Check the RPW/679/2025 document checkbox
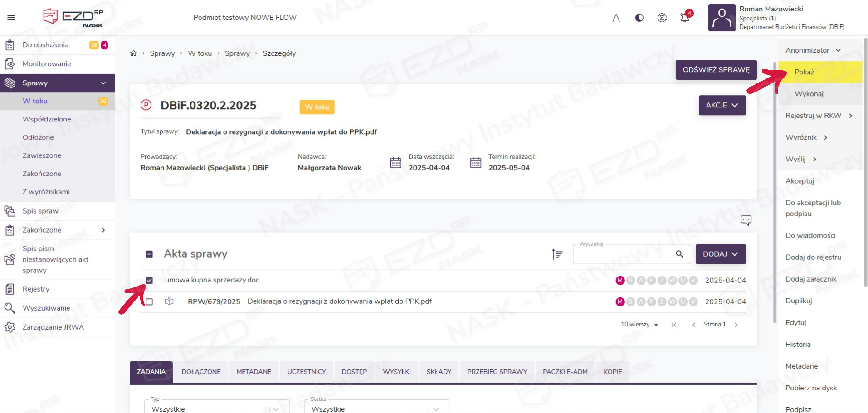 click(149, 302)
